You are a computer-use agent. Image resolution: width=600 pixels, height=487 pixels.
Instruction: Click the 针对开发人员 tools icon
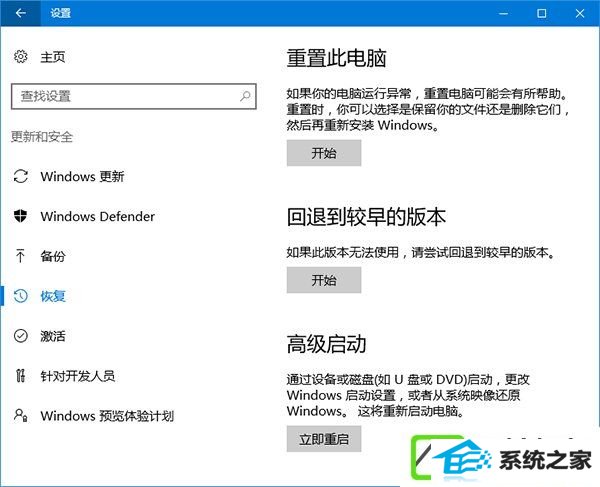(x=21, y=376)
